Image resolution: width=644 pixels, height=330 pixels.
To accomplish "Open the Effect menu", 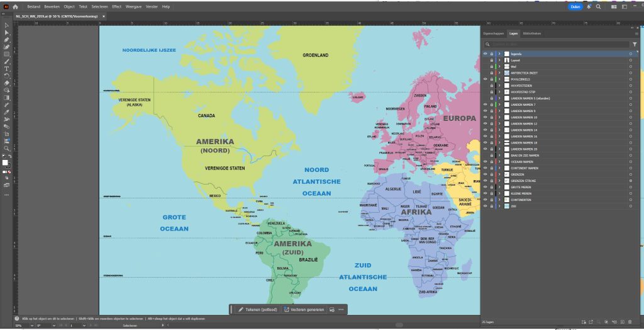I will [x=116, y=6].
